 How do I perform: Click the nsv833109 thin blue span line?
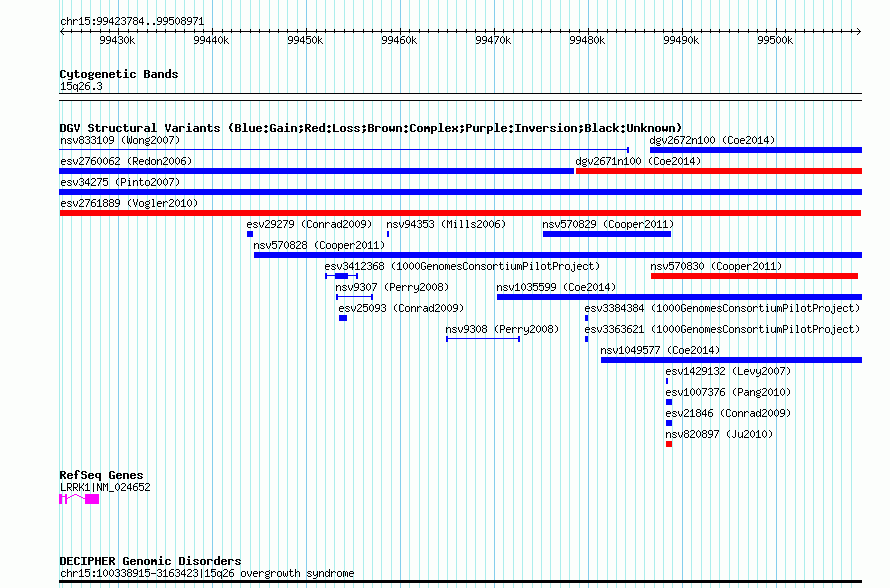pos(344,150)
